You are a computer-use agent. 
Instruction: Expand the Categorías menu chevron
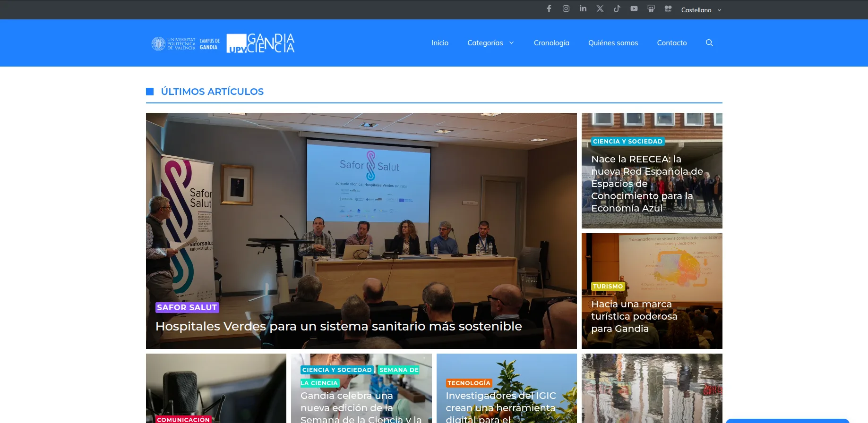(x=512, y=43)
